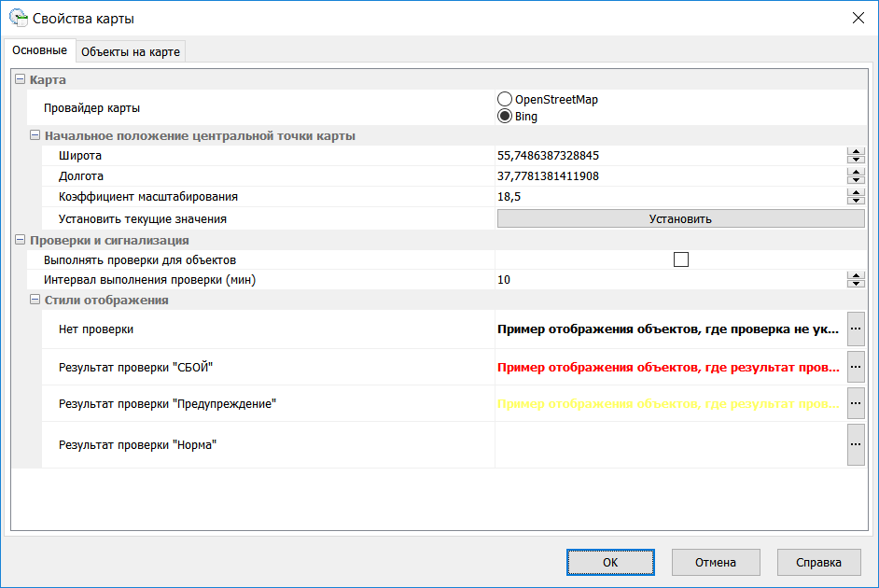Select the OpenStreetMap map provider
Viewport: 879px width, 588px height.
(x=505, y=97)
